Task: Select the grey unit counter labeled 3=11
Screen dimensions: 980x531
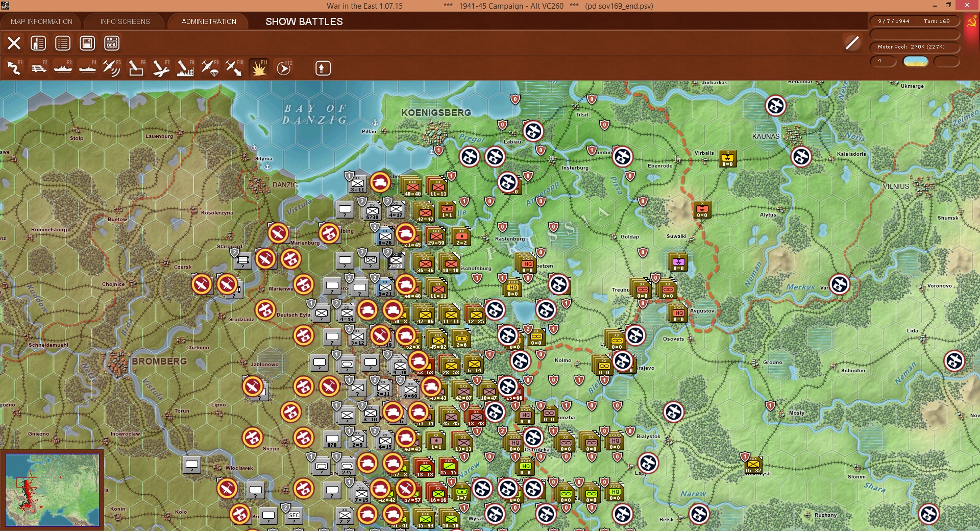Action: 357,183
